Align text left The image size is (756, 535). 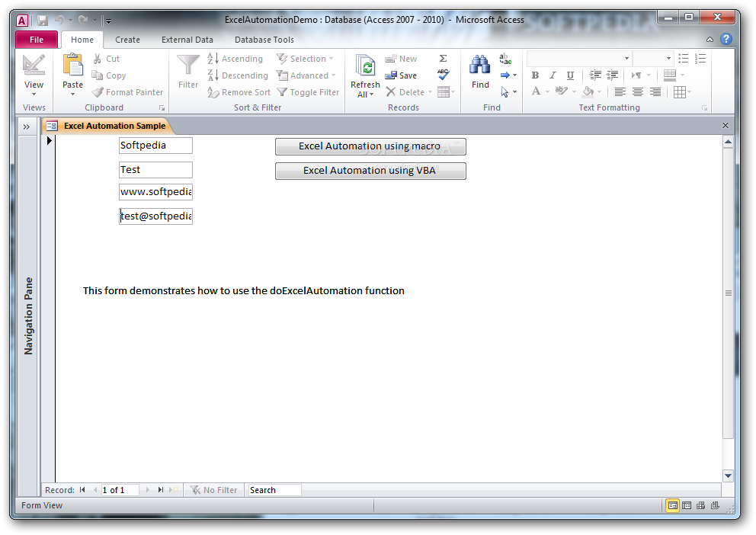[620, 91]
